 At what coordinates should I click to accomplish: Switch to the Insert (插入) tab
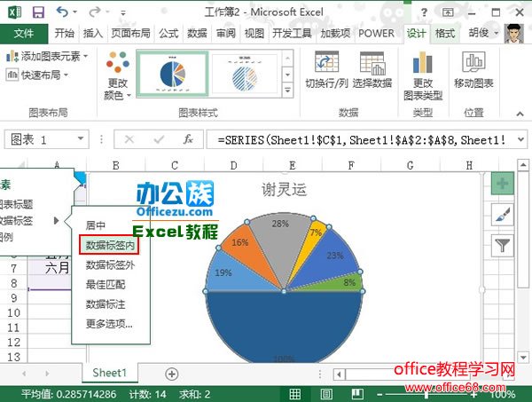[92, 33]
